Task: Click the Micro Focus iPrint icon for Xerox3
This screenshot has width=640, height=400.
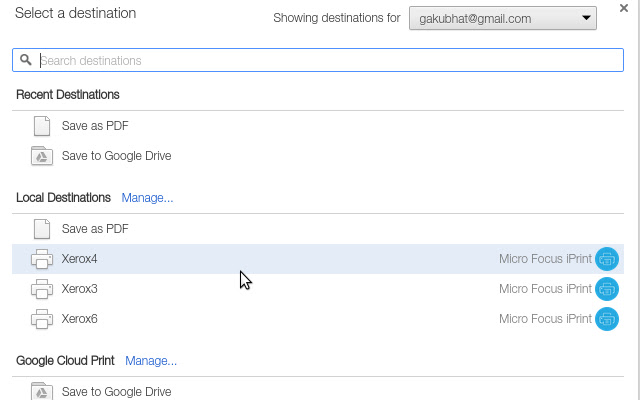Action: click(607, 289)
